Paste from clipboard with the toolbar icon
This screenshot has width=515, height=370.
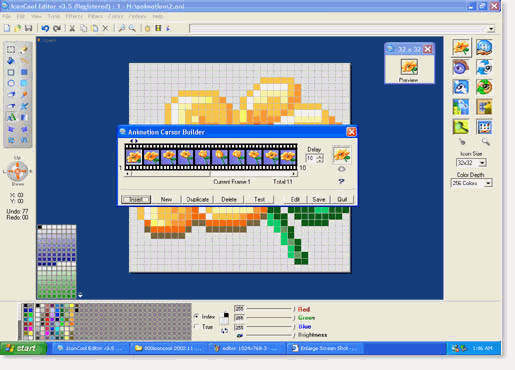click(x=95, y=28)
